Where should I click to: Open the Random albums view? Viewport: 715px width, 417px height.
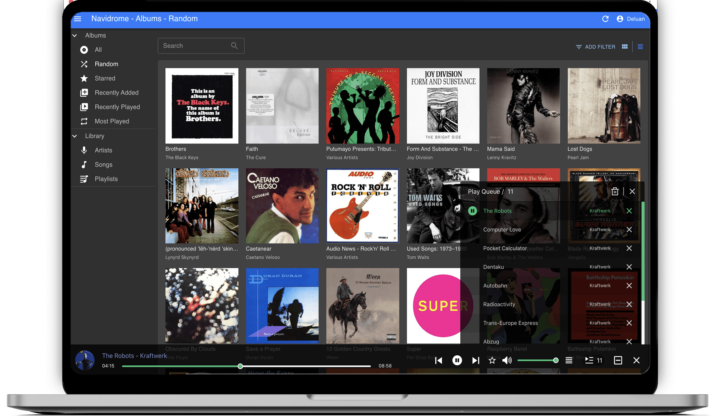106,64
